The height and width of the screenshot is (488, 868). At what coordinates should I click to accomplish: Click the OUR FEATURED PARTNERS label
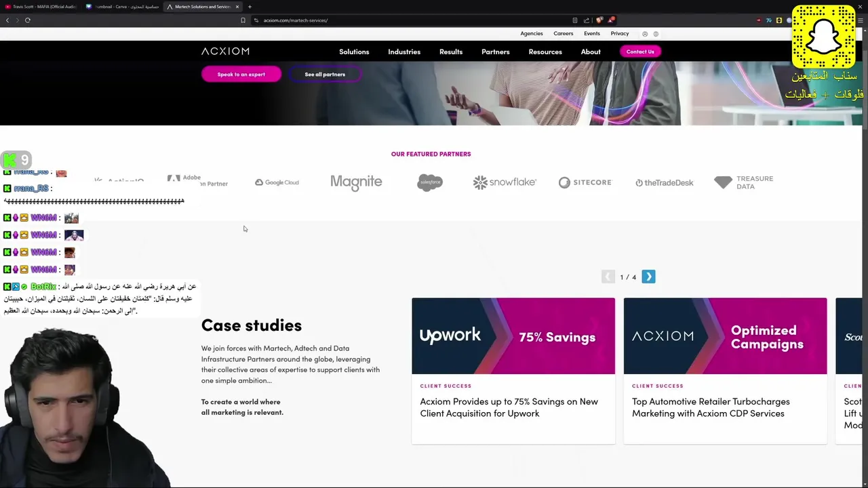[x=431, y=154]
